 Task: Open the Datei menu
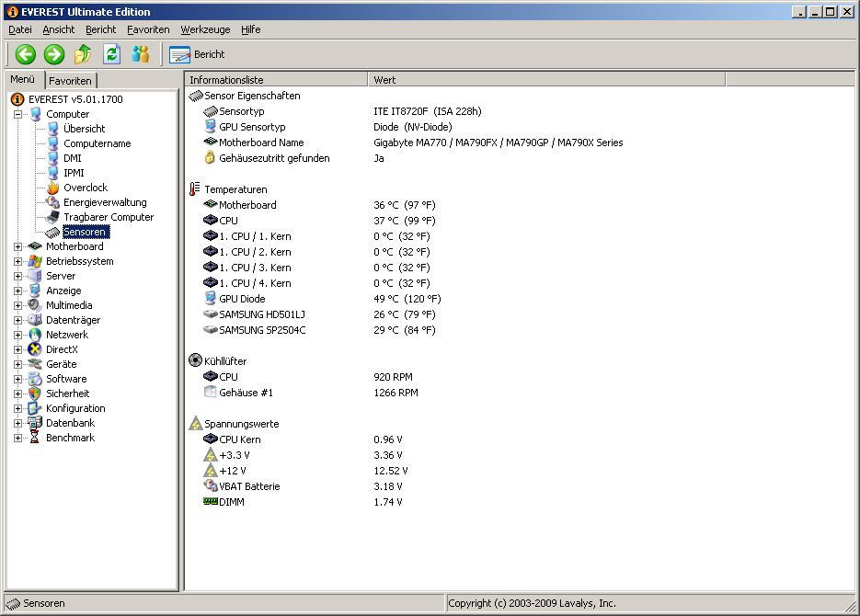[x=20, y=29]
